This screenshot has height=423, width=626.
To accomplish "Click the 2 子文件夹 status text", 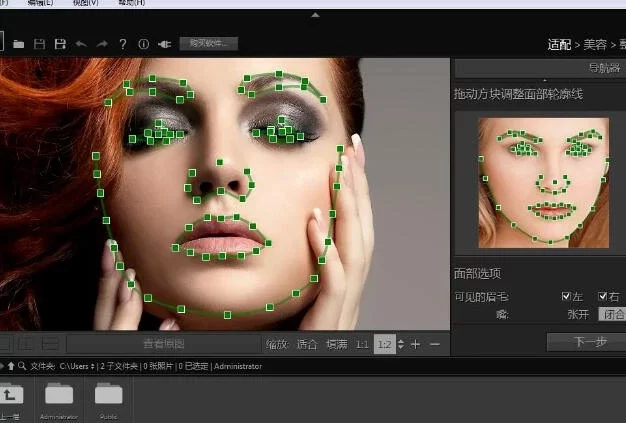I will (x=119, y=366).
